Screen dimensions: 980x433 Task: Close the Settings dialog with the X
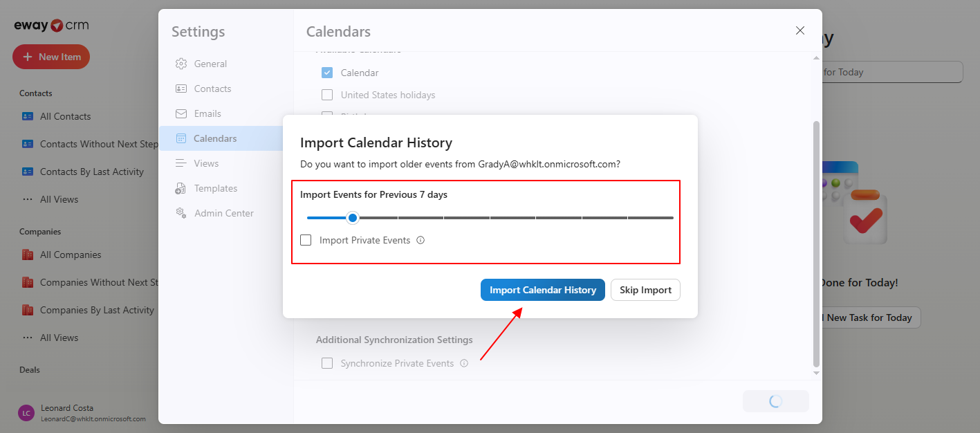click(800, 30)
